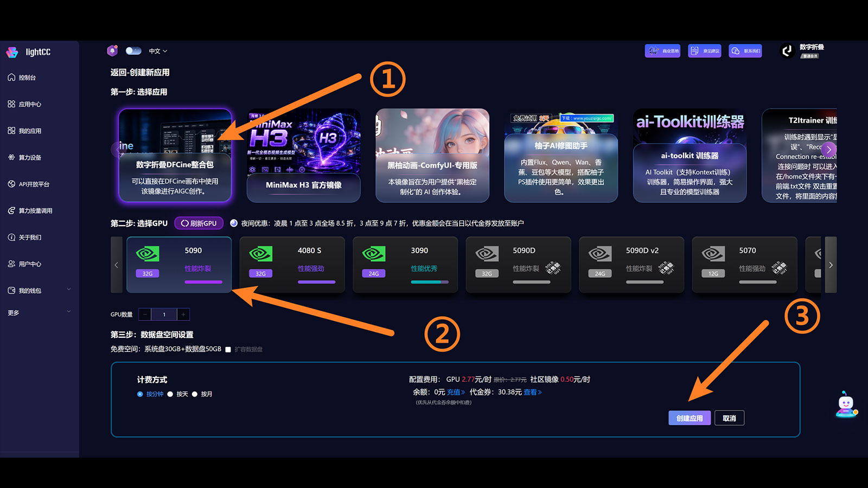This screenshot has width=868, height=488.
Task: Open 应用中心 in the sidebar
Action: click(24, 104)
